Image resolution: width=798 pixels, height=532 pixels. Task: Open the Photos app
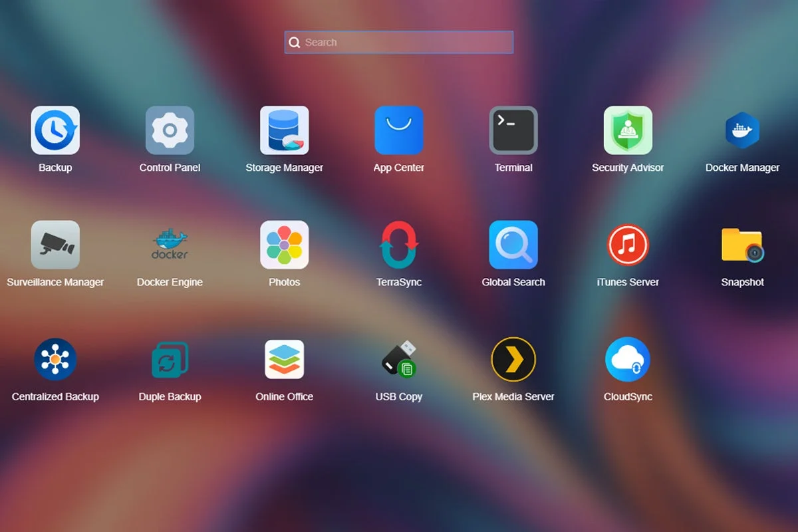(284, 244)
